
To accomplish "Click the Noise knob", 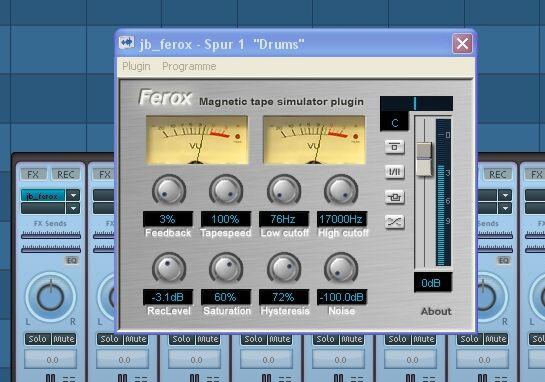I will 341,268.
